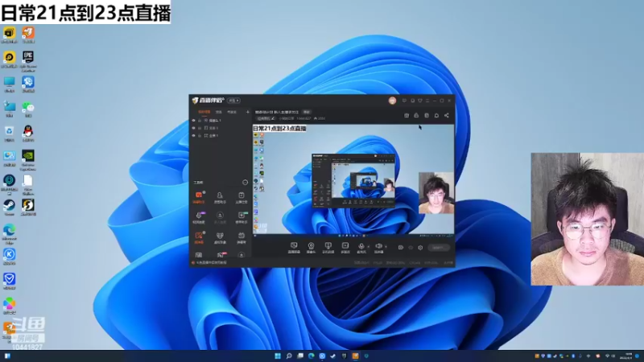The width and height of the screenshot is (644, 362).
Task: Open the Recycle Bin desktop icon
Action: click(9, 134)
